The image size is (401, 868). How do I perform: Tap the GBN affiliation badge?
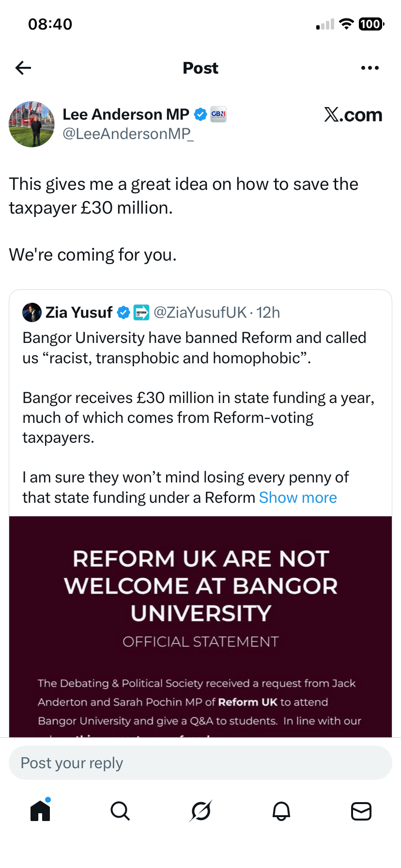[x=218, y=114]
